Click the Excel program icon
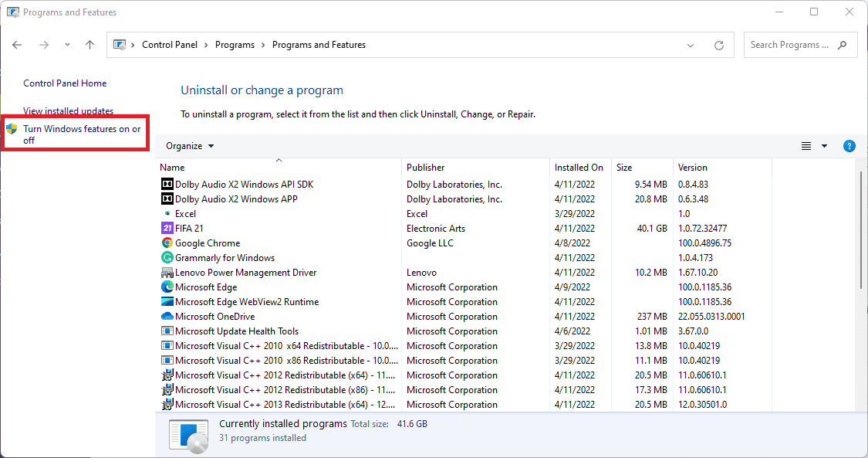Screen dimensions: 868x458 coord(167,213)
